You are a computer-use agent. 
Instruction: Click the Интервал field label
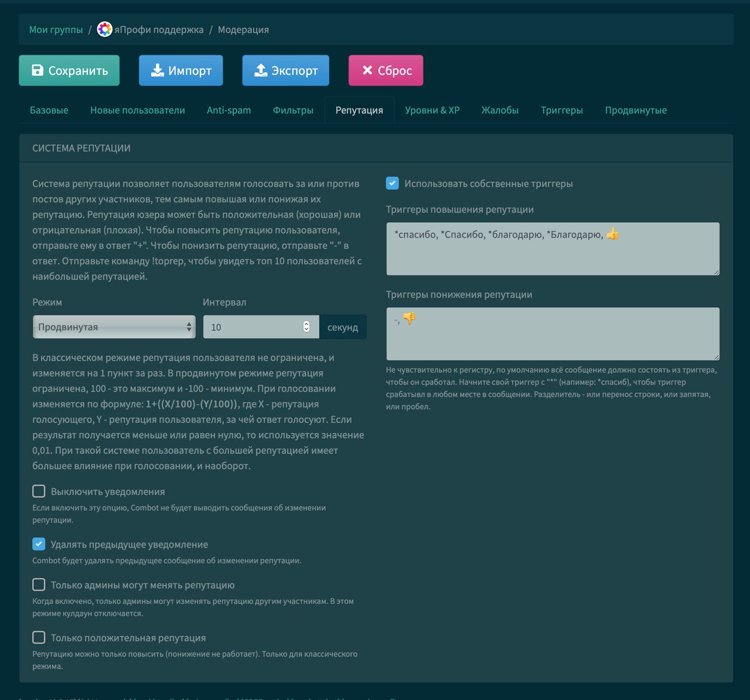coord(224,302)
